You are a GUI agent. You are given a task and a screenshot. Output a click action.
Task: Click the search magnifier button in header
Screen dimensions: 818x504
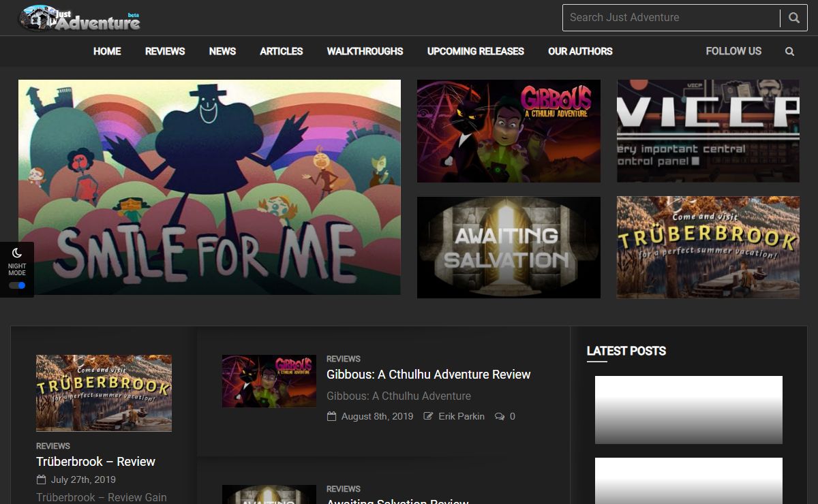coord(794,18)
